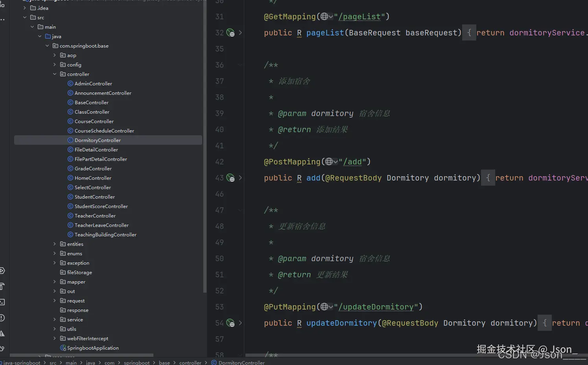Open SelectController file
588x365 pixels.
93,187
